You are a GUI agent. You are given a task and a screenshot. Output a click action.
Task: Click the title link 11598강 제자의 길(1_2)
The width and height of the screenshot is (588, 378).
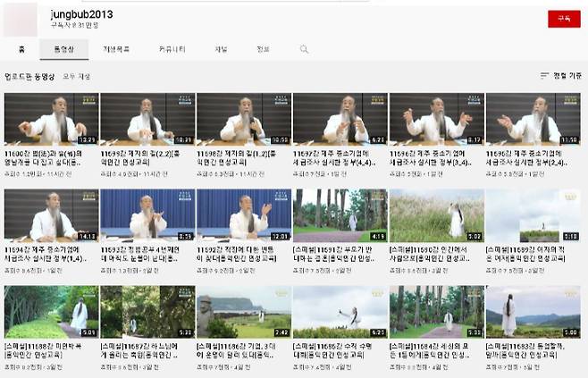click(x=237, y=158)
